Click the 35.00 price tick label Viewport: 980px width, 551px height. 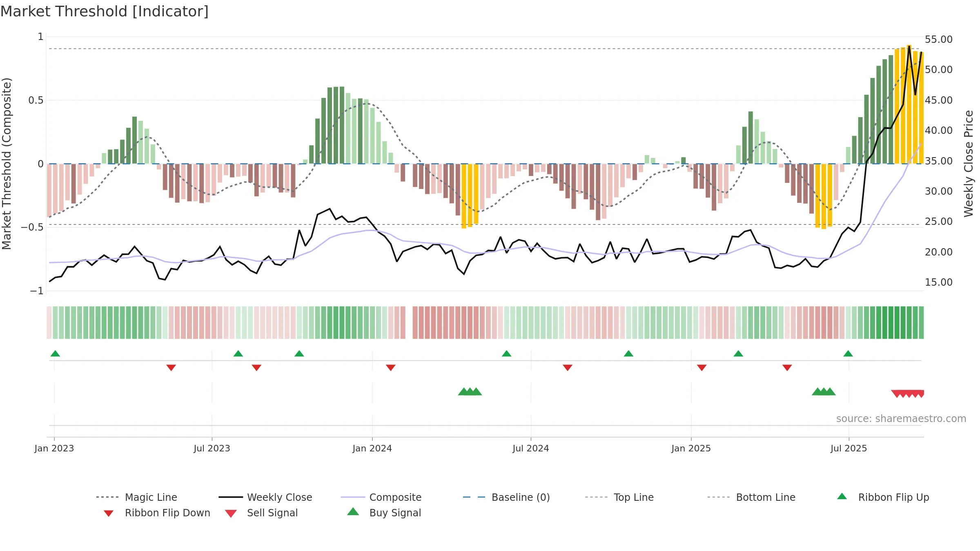click(939, 161)
